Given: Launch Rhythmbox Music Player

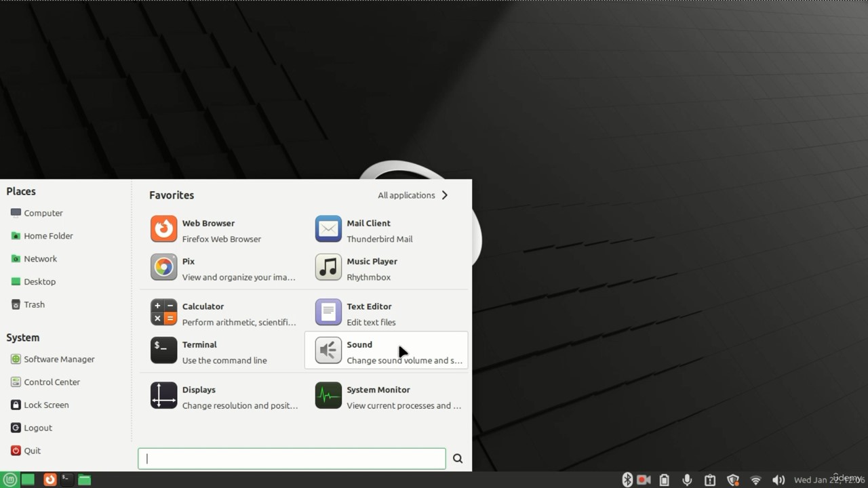Looking at the screenshot, I should click(387, 268).
